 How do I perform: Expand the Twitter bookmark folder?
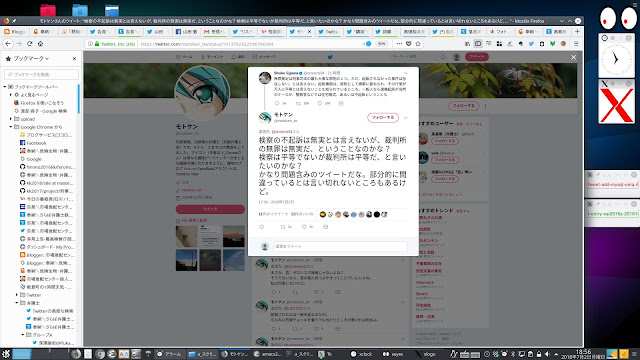pyautogui.click(x=17, y=295)
